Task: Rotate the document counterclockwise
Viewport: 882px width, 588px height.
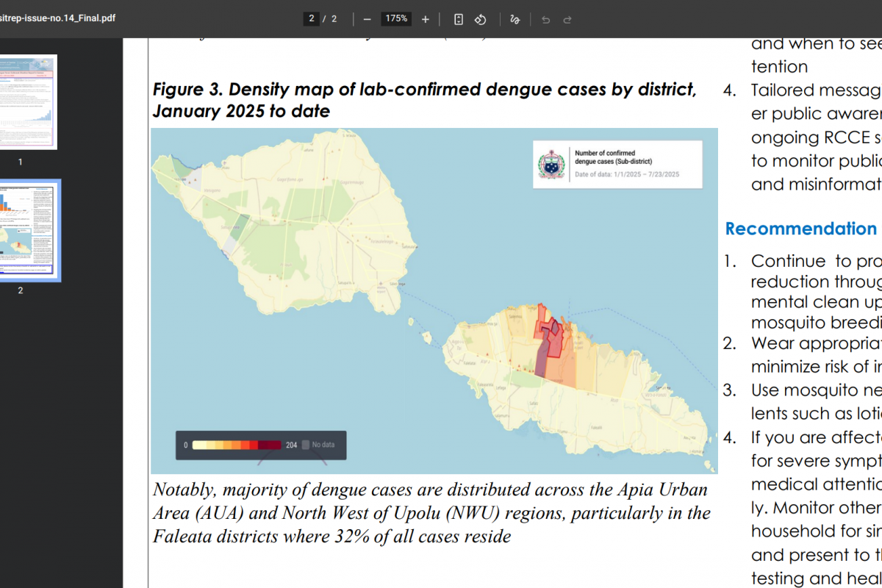Action: coord(480,19)
